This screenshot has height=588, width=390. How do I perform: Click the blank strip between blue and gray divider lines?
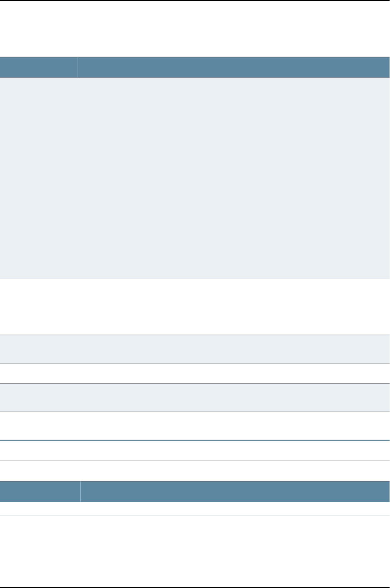click(x=195, y=451)
